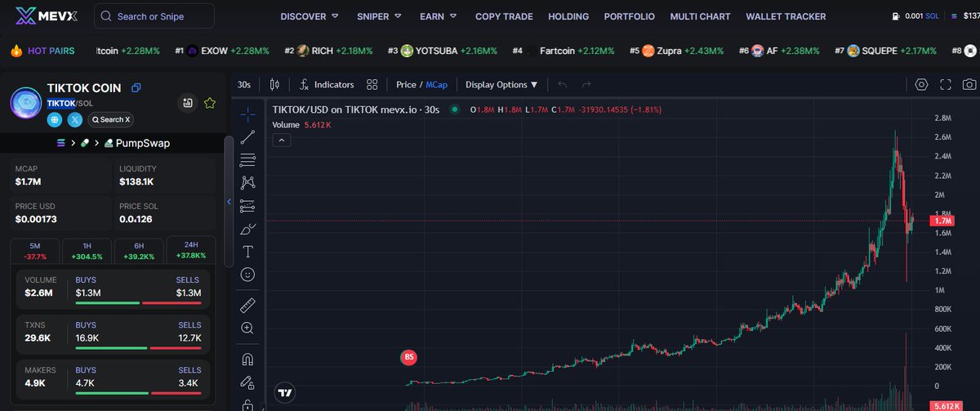980x411 pixels.
Task: Open the EARN menu
Action: point(439,16)
